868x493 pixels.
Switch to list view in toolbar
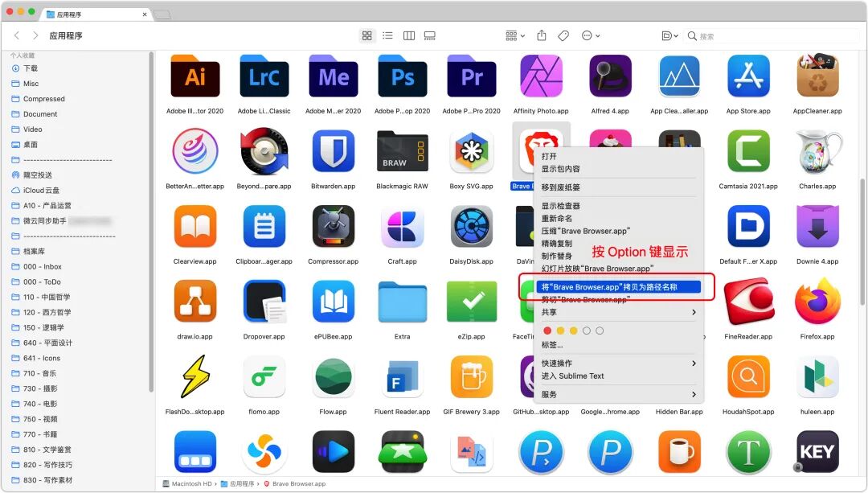(387, 35)
